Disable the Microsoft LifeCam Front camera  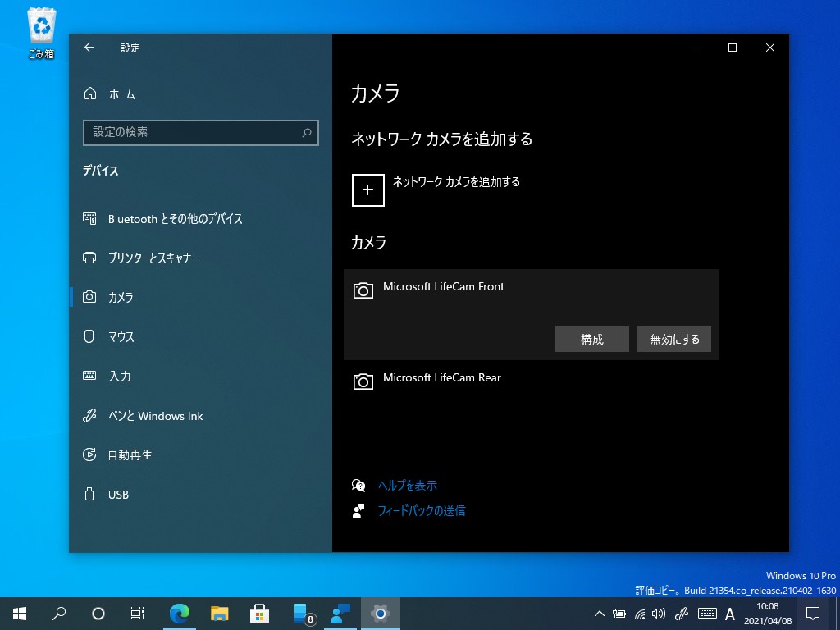[x=673, y=339]
